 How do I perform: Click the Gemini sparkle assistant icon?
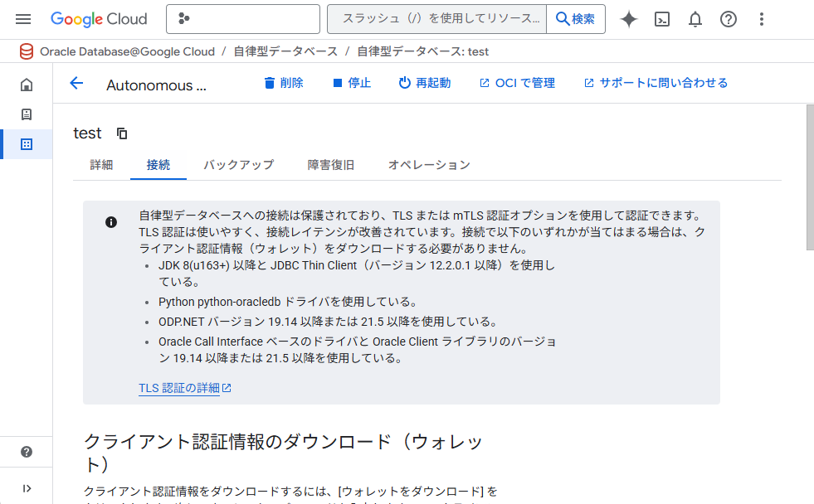[x=629, y=19]
